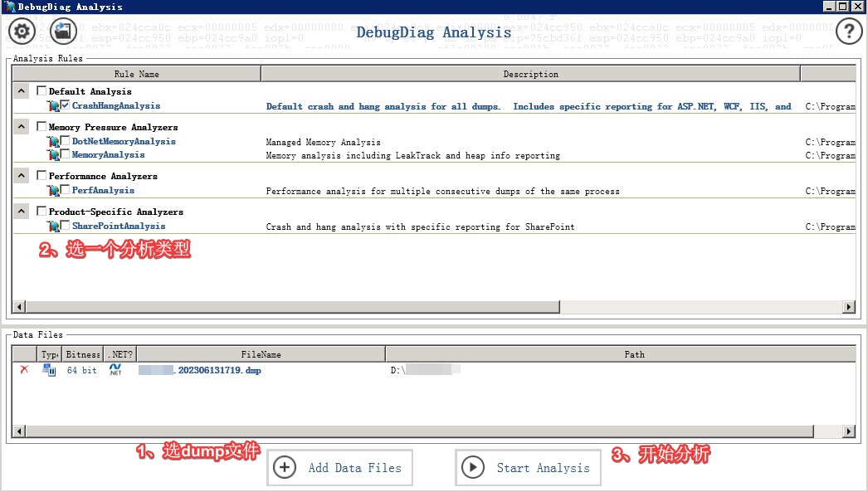Enable the SharePointAnalysis checkbox
Viewport: 868px width, 492px height.
click(x=65, y=225)
